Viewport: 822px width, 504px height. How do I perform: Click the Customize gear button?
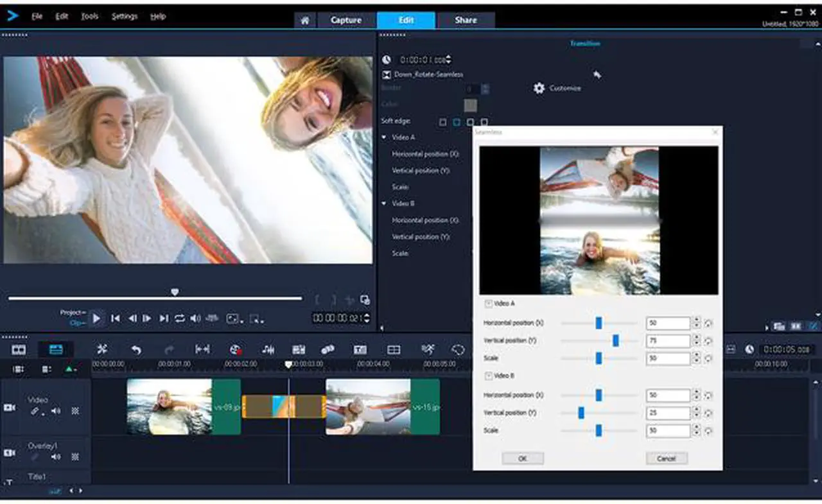(557, 88)
